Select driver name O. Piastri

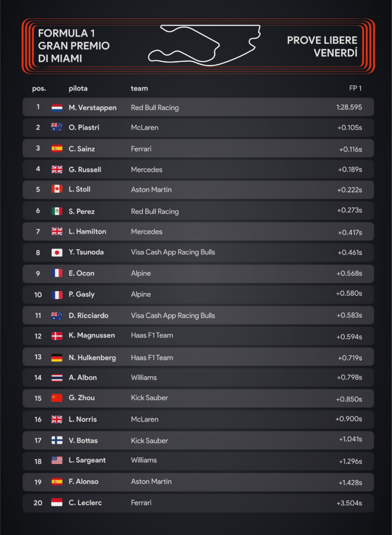tap(84, 127)
